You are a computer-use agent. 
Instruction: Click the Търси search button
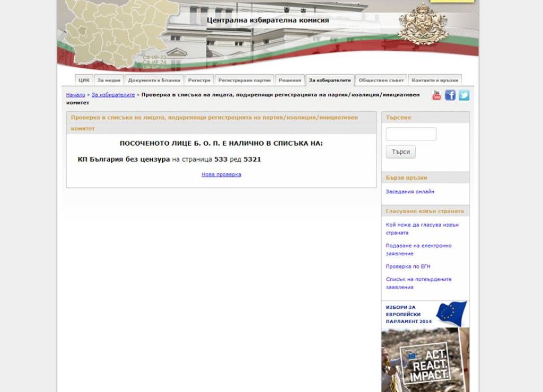coord(401,152)
